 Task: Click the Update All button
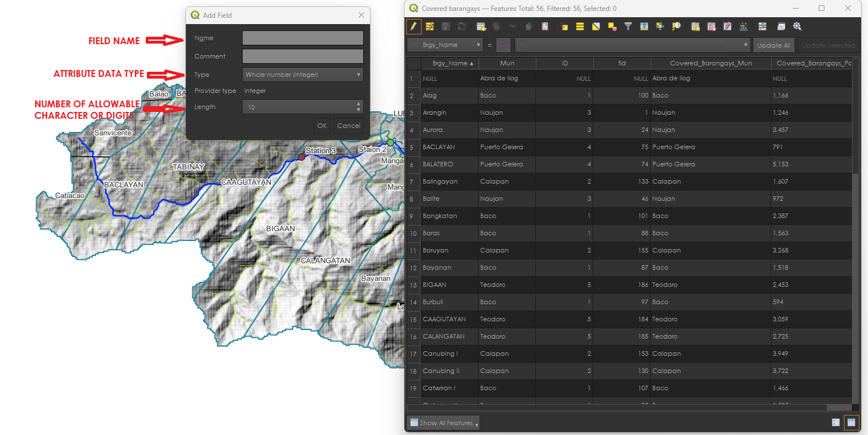[x=773, y=45]
